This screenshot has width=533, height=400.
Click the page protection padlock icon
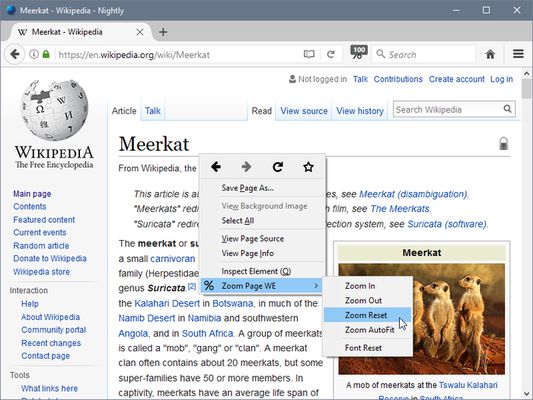pyautogui.click(x=503, y=143)
